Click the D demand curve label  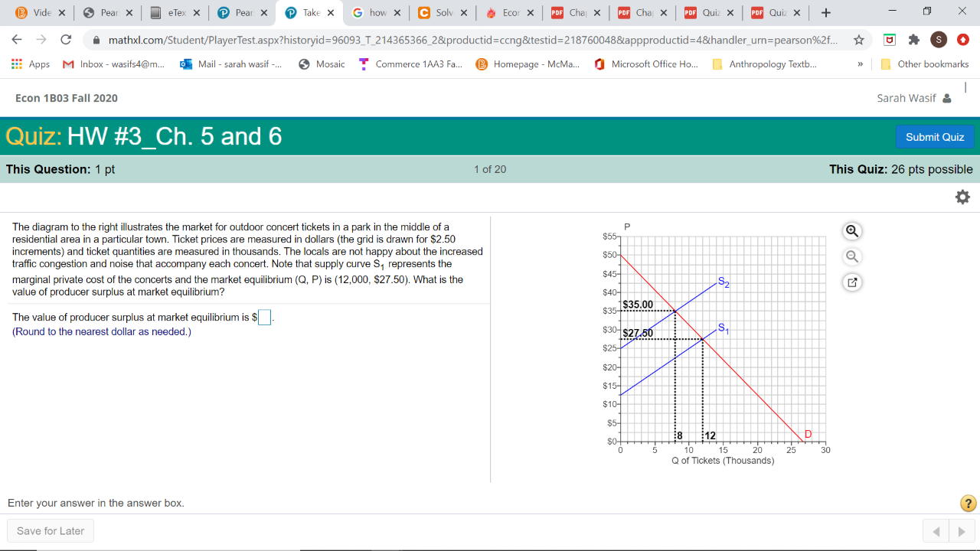coord(808,435)
